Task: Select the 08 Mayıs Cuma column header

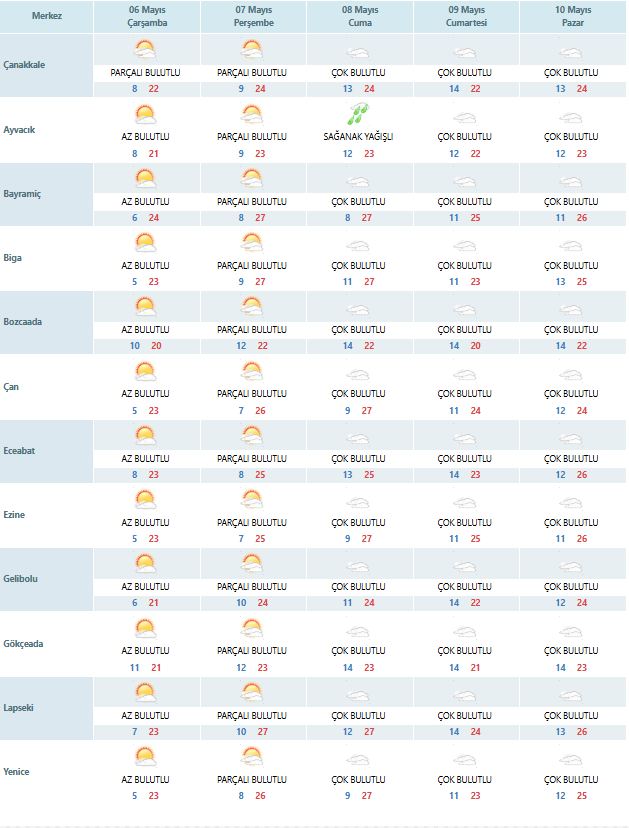Action: 360,16
